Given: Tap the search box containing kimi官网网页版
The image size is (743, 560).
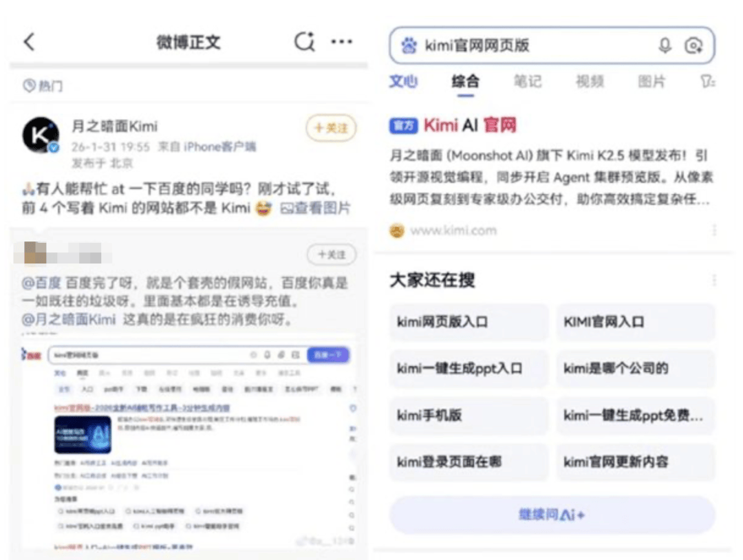Looking at the screenshot, I should point(552,45).
